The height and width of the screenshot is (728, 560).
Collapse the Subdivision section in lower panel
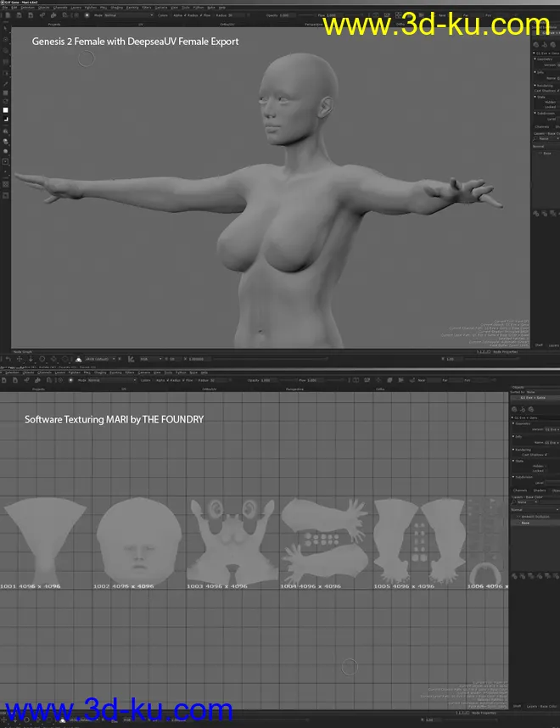point(512,476)
